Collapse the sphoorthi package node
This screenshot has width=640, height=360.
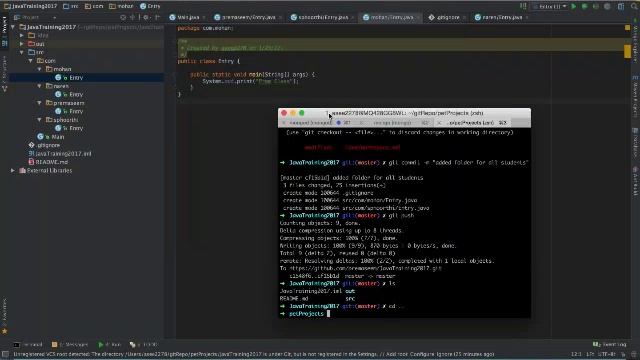click(40, 120)
